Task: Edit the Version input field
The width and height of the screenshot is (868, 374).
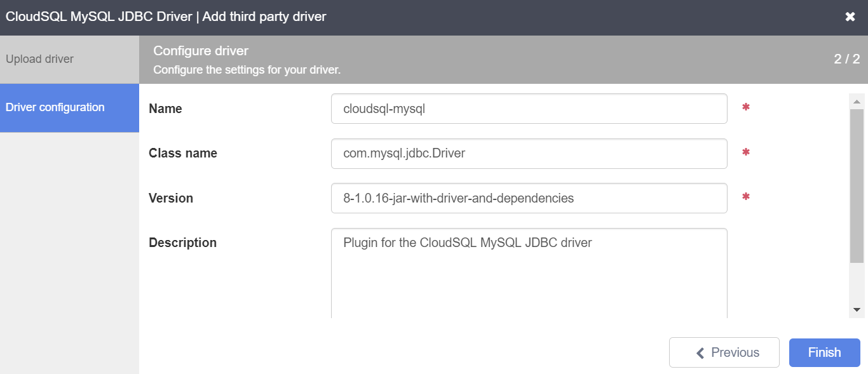Action: tap(529, 198)
